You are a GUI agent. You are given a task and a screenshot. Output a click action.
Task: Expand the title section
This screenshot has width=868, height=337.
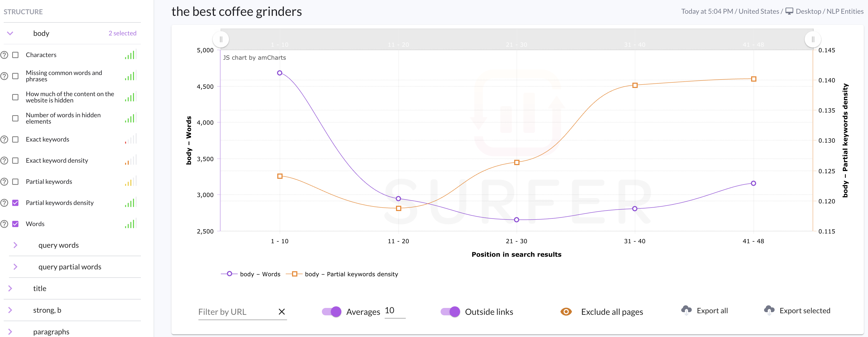10,288
